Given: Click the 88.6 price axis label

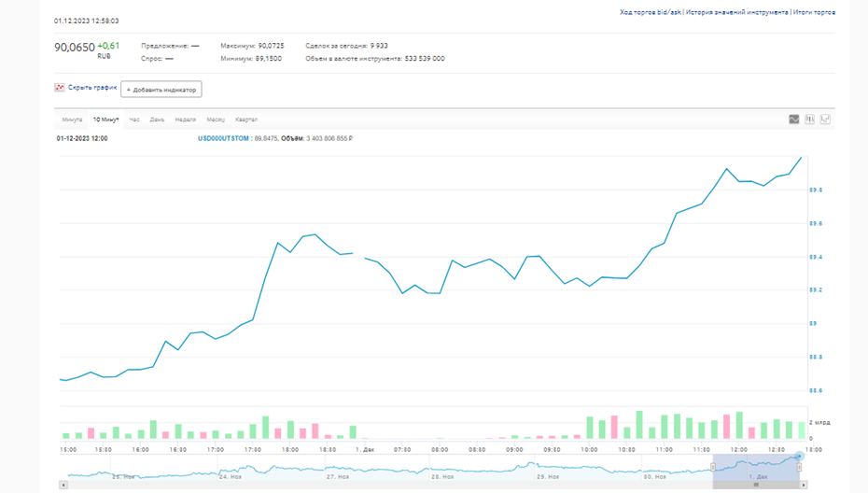Looking at the screenshot, I should [x=816, y=390].
